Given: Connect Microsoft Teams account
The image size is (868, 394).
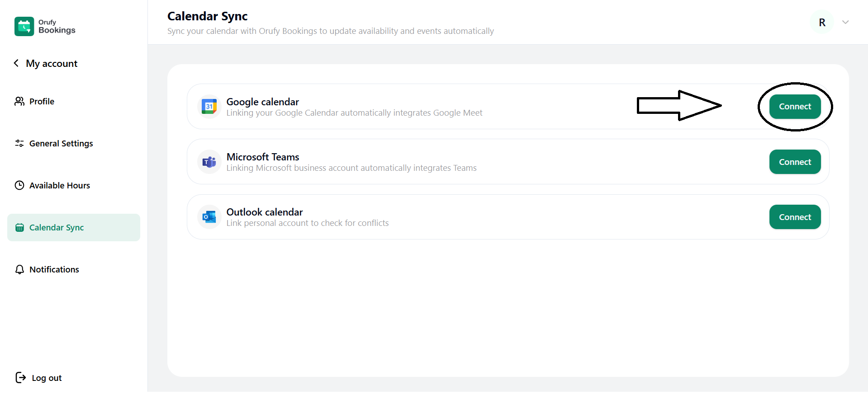Looking at the screenshot, I should point(795,162).
